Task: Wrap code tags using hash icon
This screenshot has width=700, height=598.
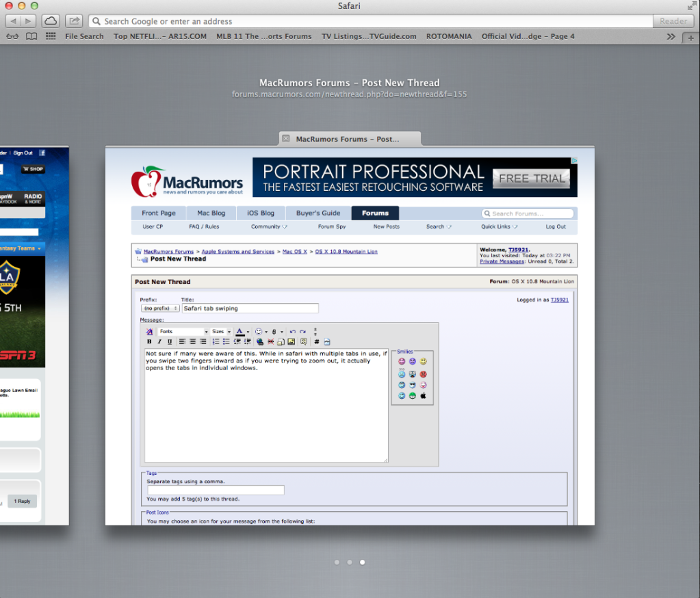Action: [317, 342]
